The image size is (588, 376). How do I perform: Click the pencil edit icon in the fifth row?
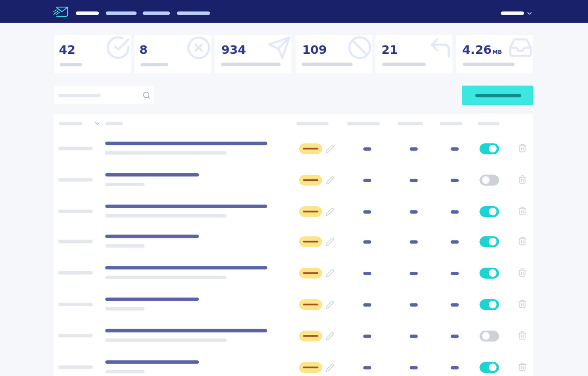330,273
